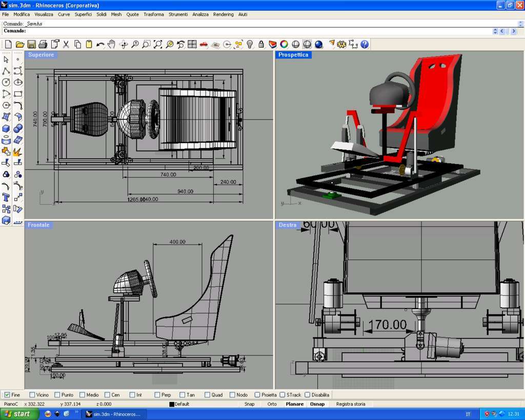
Task: Open the Analizza menu
Action: 200,14
